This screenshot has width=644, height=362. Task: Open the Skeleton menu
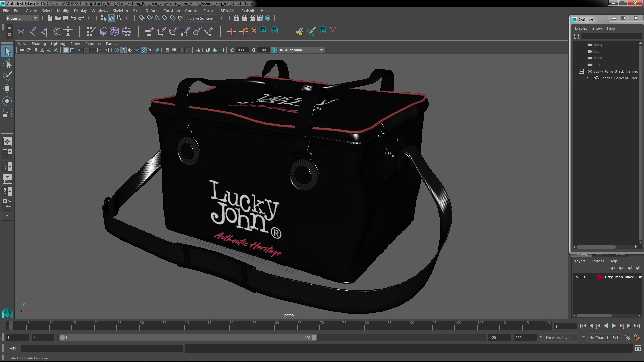point(120,11)
